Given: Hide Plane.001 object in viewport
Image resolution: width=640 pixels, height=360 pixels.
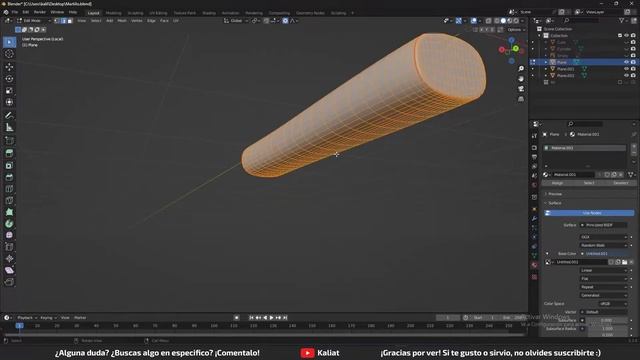Looking at the screenshot, I should pos(626,69).
